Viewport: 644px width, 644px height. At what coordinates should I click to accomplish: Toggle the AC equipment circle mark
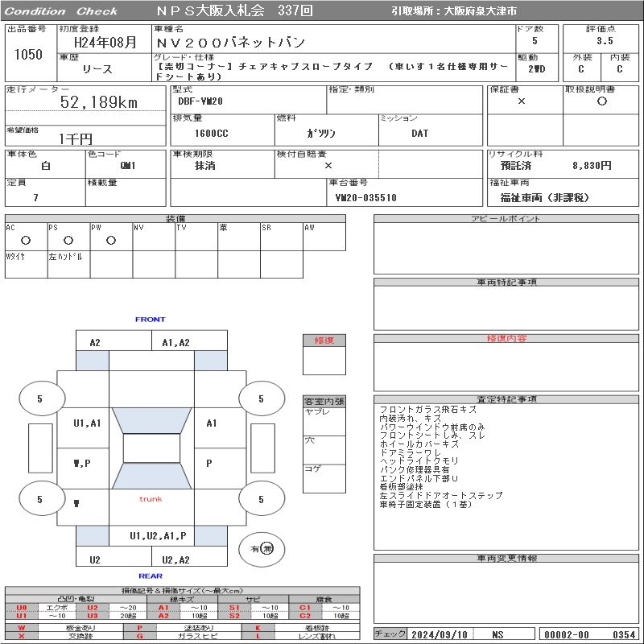(26, 240)
